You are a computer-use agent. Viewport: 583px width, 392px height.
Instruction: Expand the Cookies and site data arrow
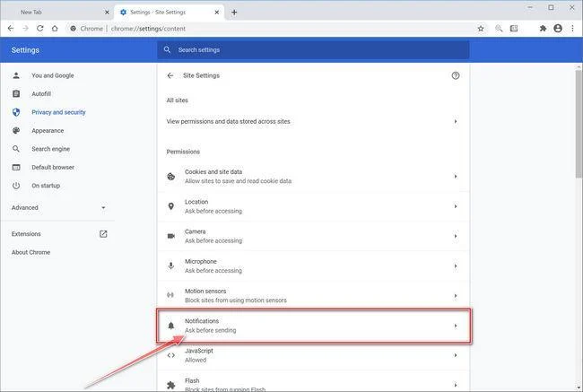(456, 177)
